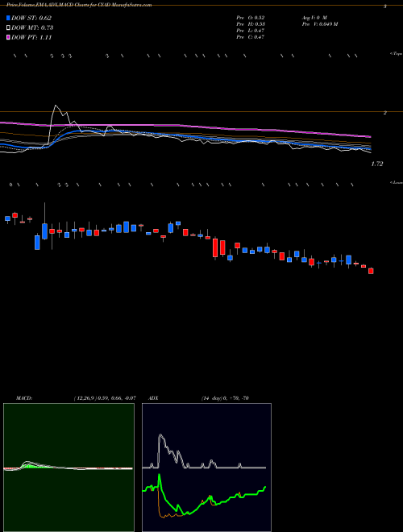The height and width of the screenshot is (532, 403).
Task: Select the 'DOW PT: 1.11' legend text
Action: (x=31, y=38)
